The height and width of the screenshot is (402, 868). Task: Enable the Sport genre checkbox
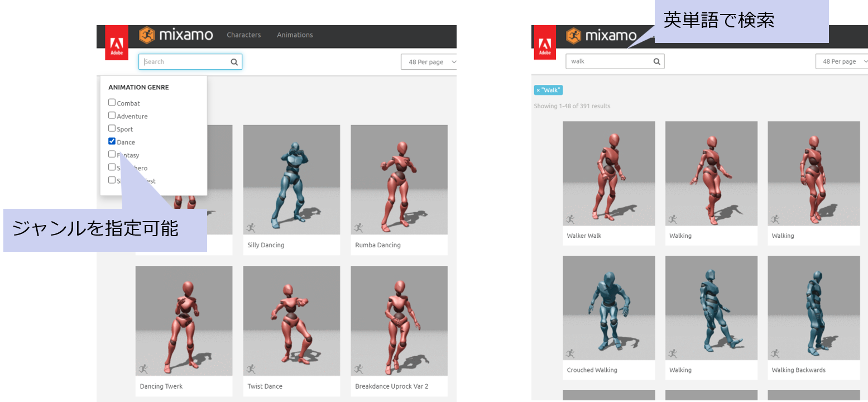(112, 128)
